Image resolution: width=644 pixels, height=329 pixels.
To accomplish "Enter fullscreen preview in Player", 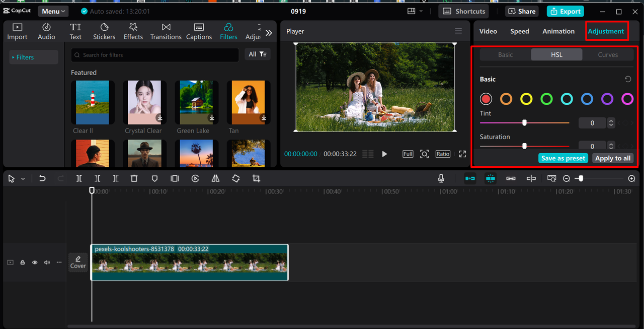I will point(462,154).
